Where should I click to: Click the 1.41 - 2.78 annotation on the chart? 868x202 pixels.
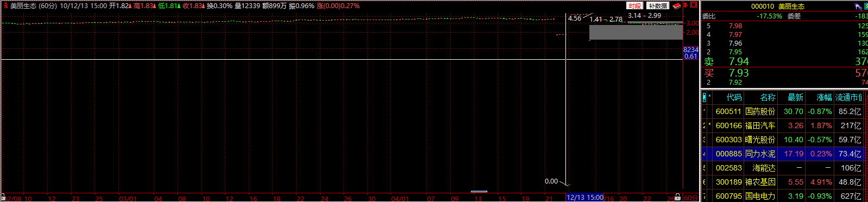pyautogui.click(x=606, y=19)
